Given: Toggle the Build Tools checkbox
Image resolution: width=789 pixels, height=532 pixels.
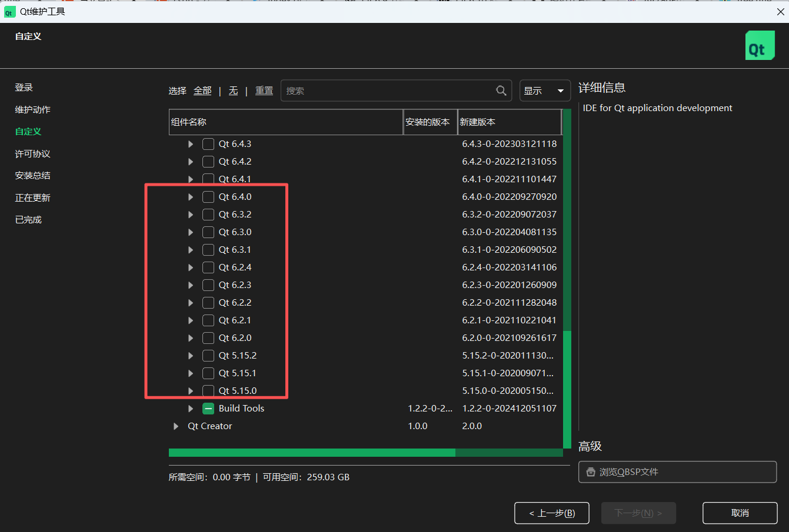Looking at the screenshot, I should click(208, 409).
